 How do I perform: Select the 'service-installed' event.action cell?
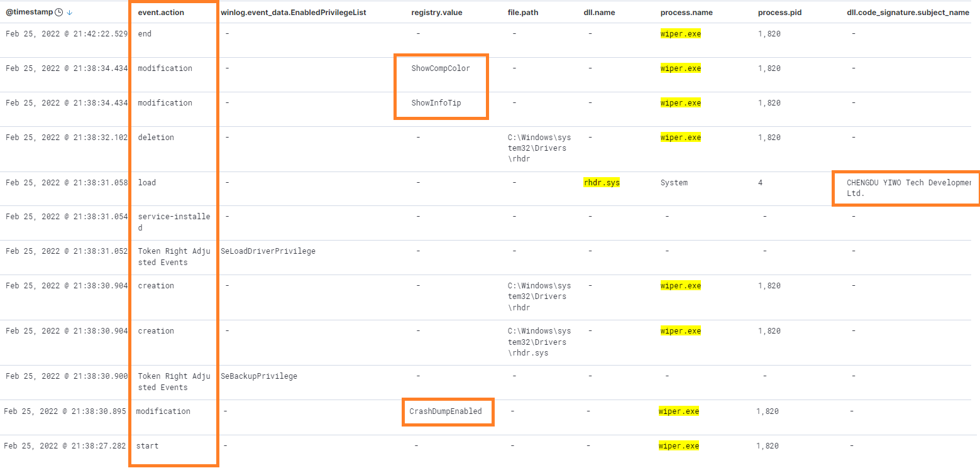pyautogui.click(x=174, y=222)
